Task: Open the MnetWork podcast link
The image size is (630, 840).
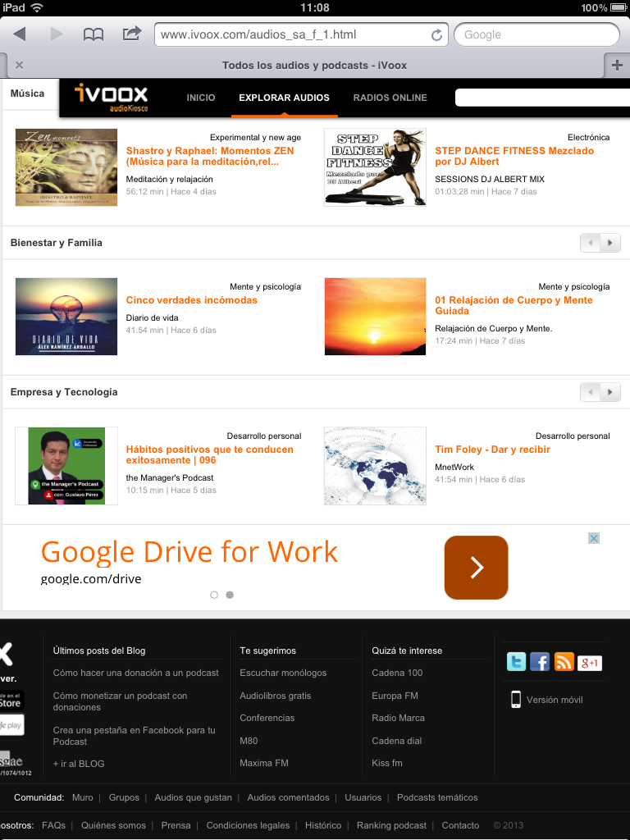Action: tap(454, 467)
